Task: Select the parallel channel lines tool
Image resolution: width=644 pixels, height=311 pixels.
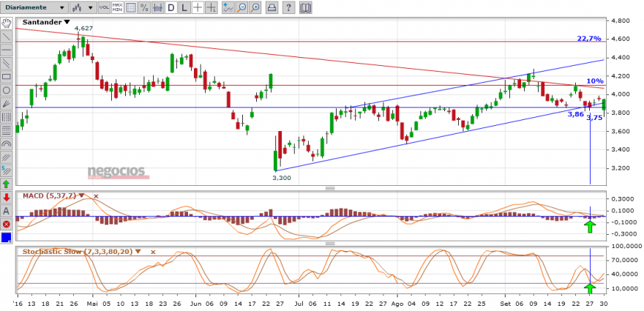Action: click(x=7, y=63)
